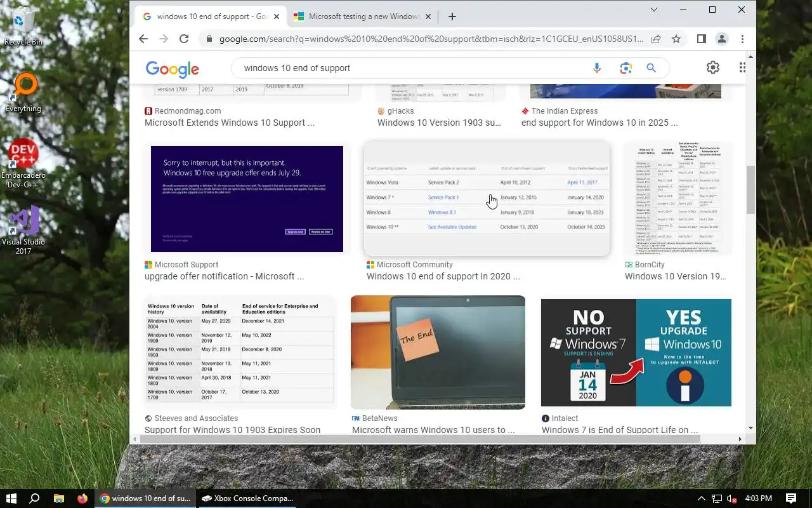
Task: Show hidden system tray icons
Action: point(702,498)
